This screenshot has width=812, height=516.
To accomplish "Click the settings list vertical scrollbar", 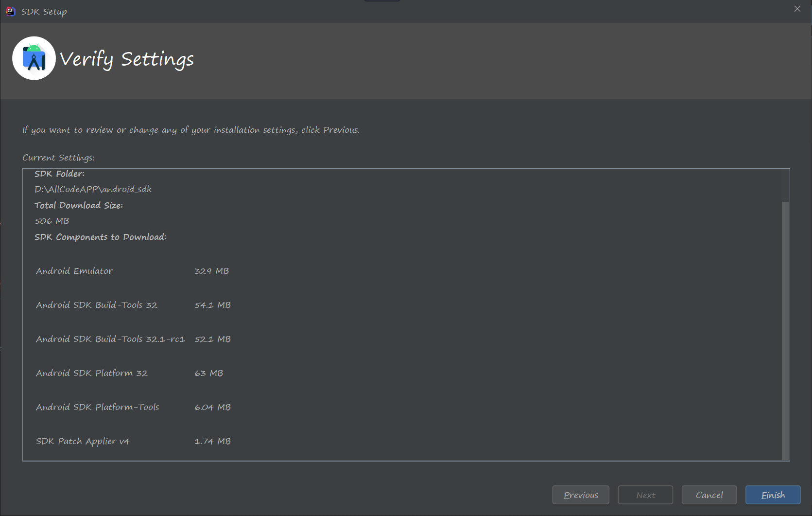I will pyautogui.click(x=785, y=330).
